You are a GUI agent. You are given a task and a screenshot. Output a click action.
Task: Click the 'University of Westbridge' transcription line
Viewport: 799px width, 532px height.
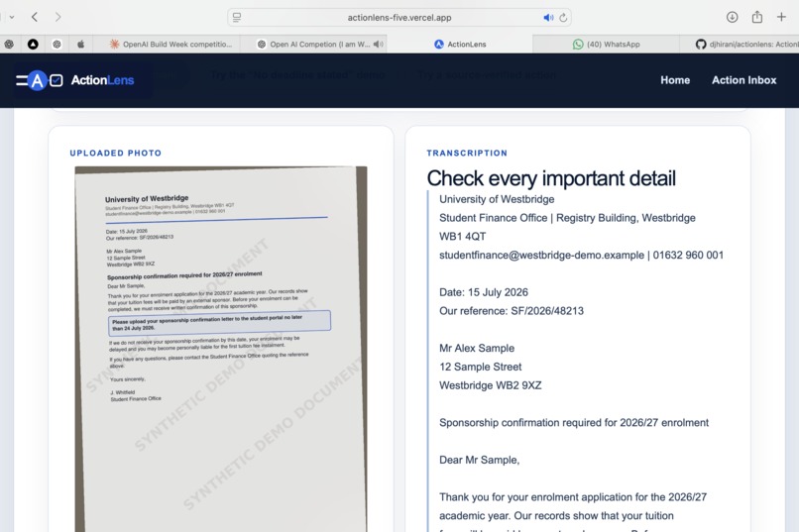click(x=497, y=199)
